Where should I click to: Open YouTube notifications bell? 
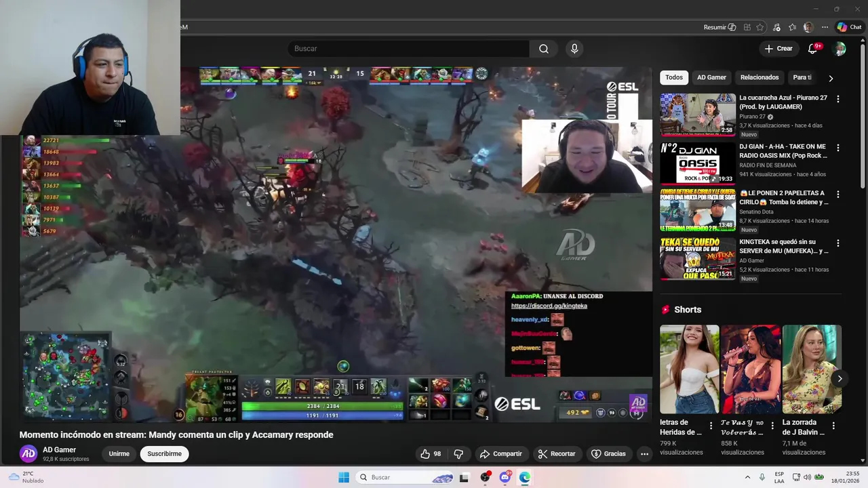coord(813,49)
